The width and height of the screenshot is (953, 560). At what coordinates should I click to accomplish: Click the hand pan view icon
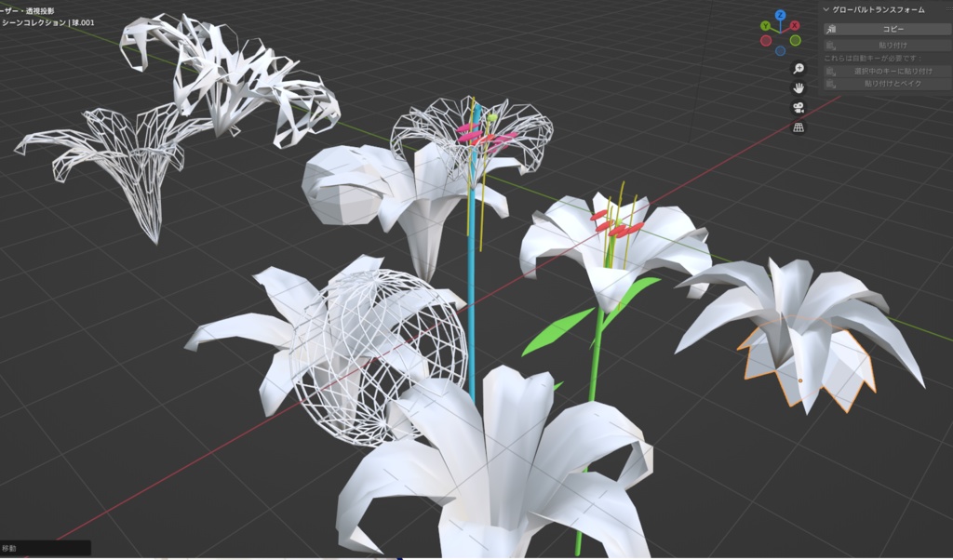click(x=799, y=88)
